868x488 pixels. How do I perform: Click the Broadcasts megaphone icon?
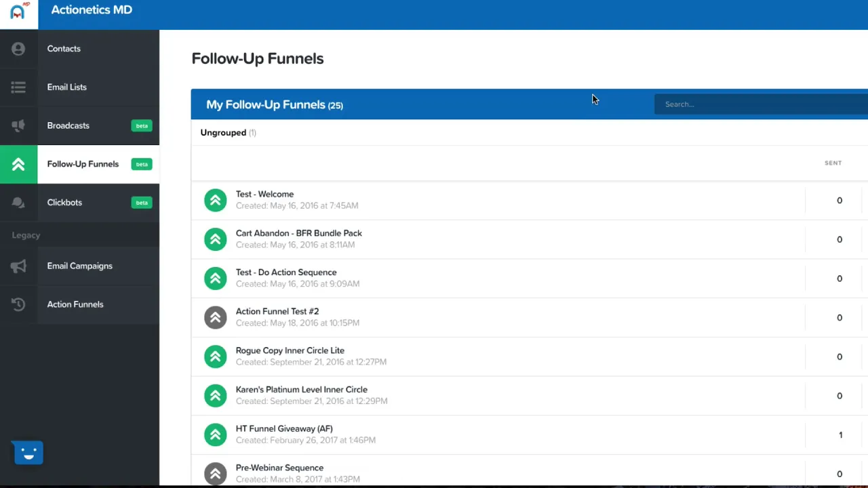(x=18, y=125)
